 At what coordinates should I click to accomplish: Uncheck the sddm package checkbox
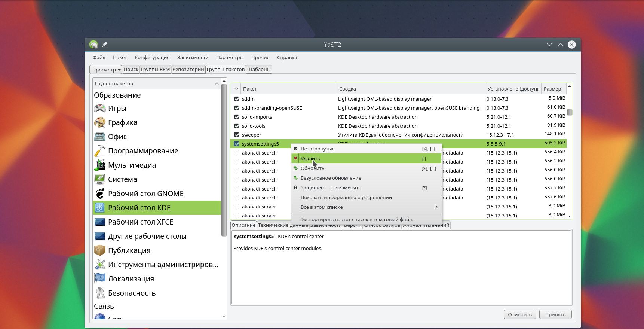point(236,99)
